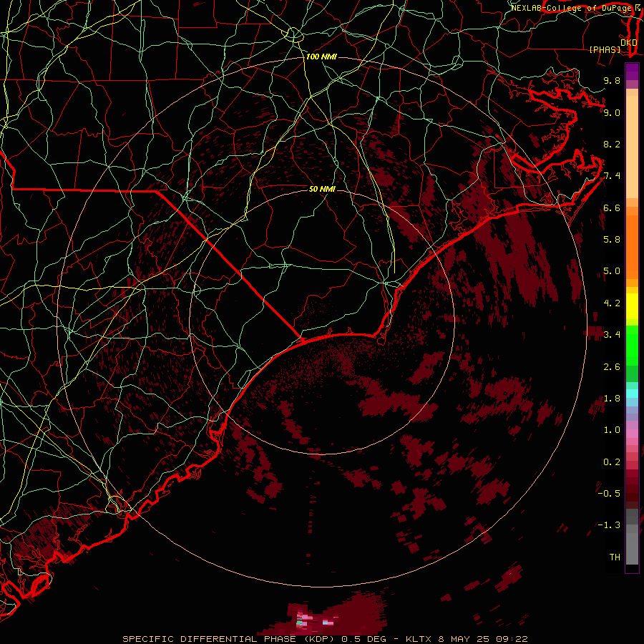Pick the bright green color bar segment
The height and width of the screenshot is (644, 644).
click(x=632, y=346)
